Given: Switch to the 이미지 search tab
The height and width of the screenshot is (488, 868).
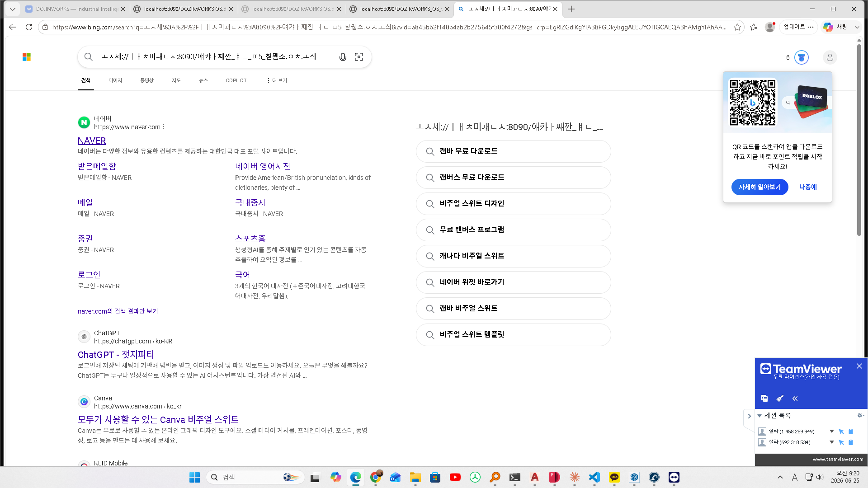Looking at the screenshot, I should click(115, 80).
